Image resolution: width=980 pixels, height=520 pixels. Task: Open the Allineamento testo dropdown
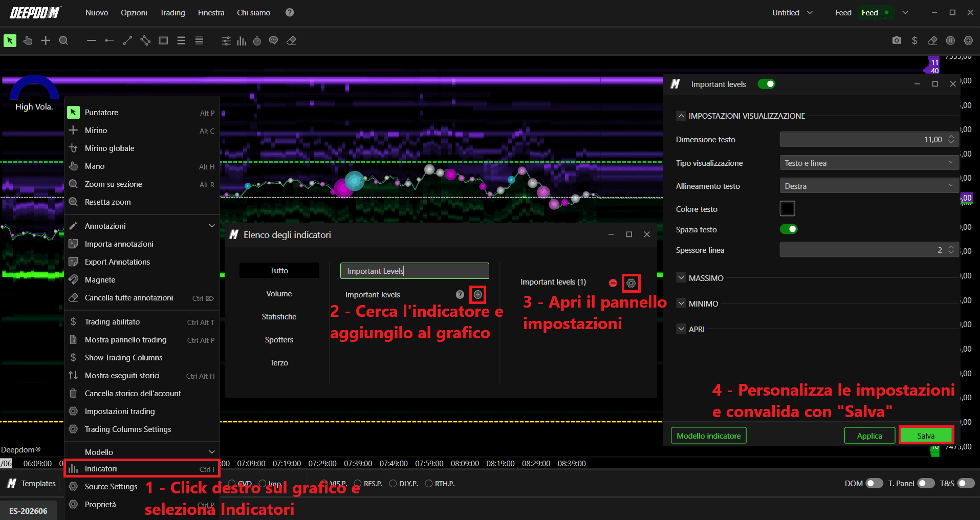869,186
